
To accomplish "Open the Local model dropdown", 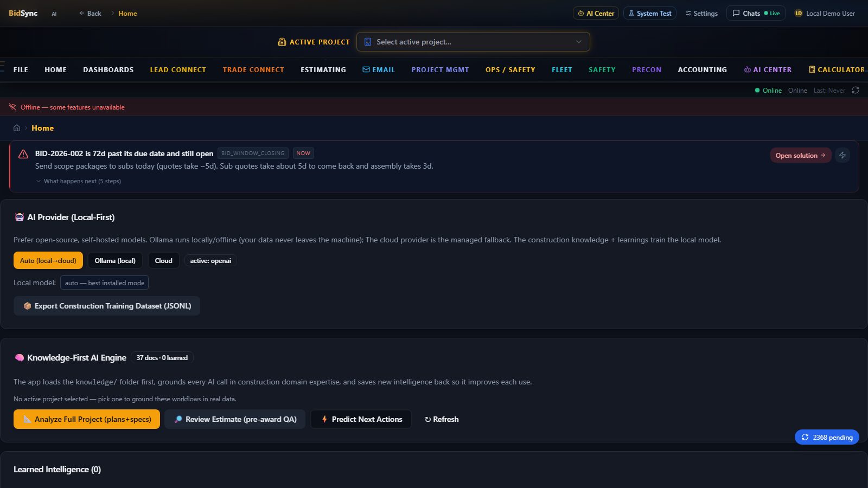I will [104, 282].
